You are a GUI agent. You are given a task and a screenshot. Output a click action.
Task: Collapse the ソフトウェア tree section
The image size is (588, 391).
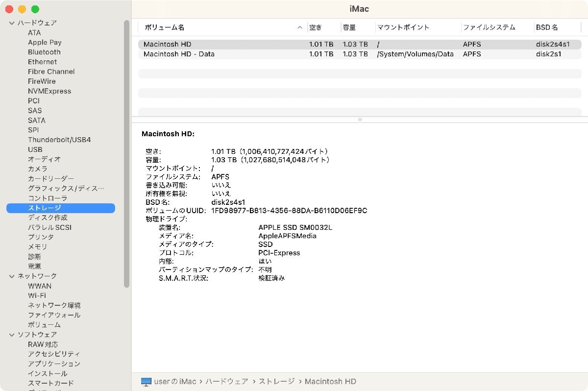(x=11, y=334)
